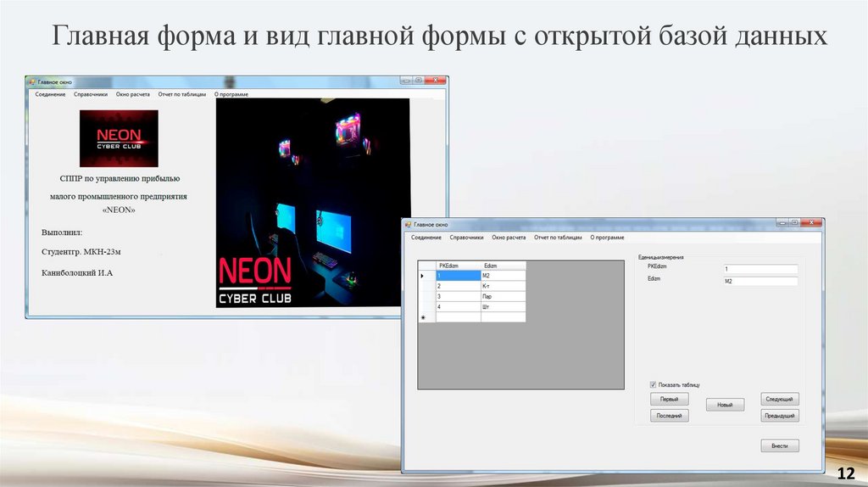
Task: Select the PKEdizm cell with value 3
Action: [459, 296]
